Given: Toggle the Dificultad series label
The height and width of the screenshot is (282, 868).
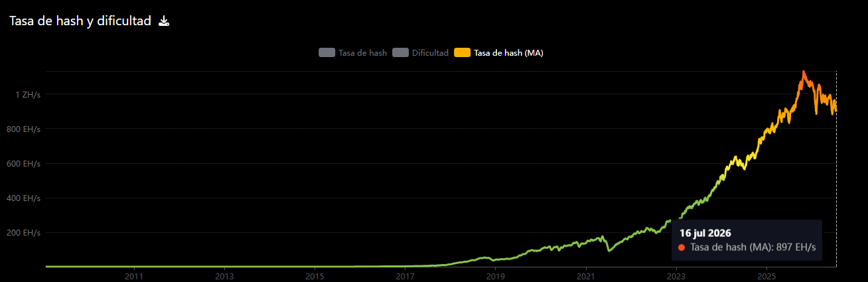Looking at the screenshot, I should (x=430, y=52).
